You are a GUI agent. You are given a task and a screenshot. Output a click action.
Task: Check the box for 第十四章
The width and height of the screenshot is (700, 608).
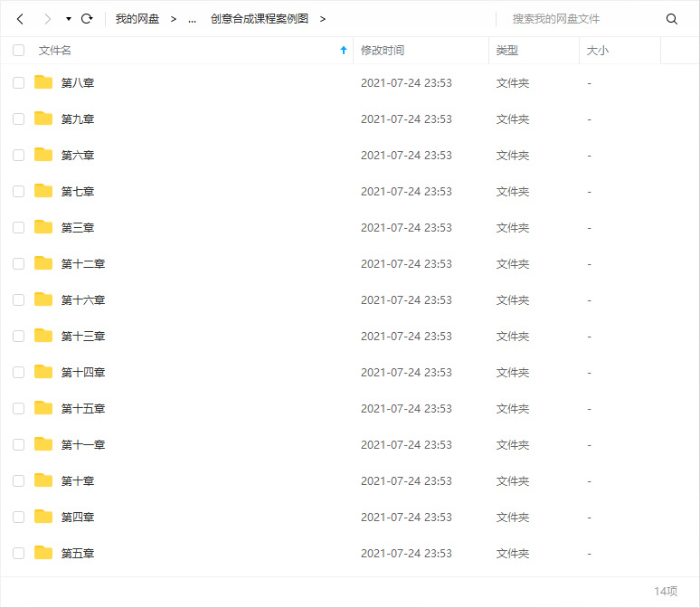(x=18, y=372)
